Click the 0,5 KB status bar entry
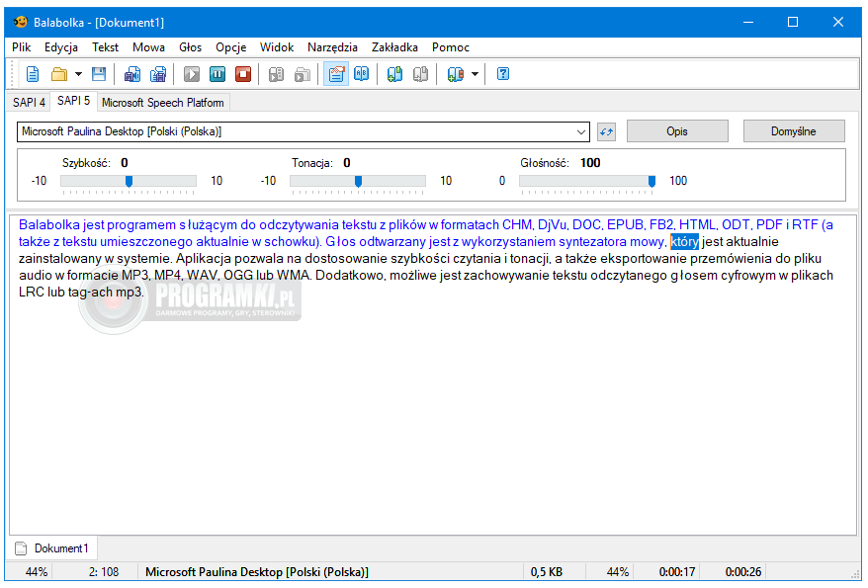 [547, 572]
